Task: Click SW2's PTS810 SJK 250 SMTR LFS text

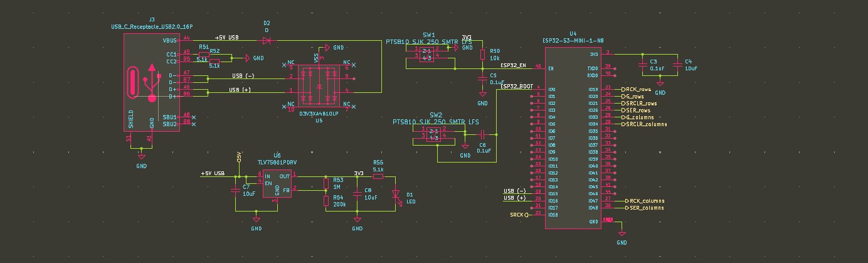Action: [436, 122]
